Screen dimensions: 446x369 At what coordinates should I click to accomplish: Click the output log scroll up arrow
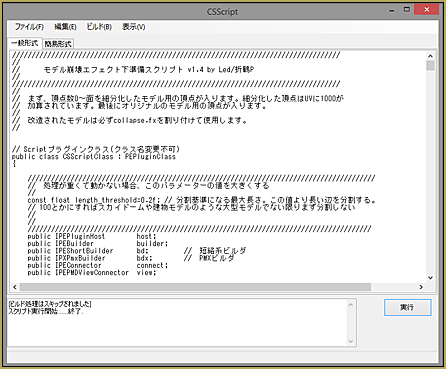coord(351,305)
